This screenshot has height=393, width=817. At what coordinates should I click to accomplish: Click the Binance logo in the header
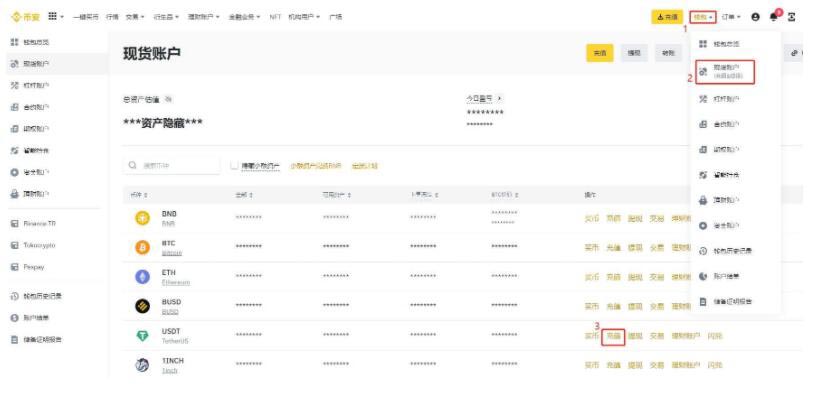tap(24, 17)
